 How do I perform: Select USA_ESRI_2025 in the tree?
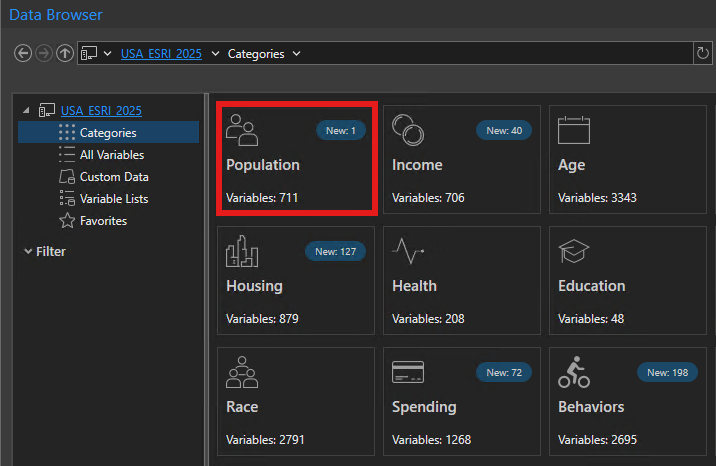[101, 110]
